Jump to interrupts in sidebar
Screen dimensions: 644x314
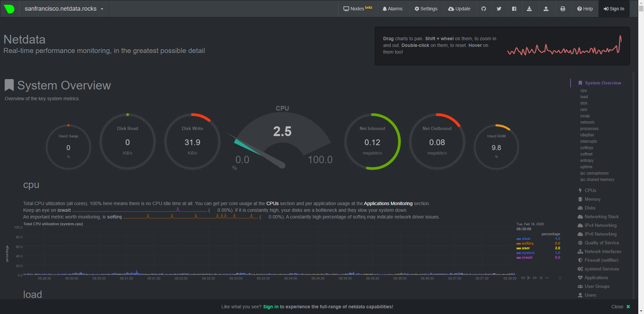point(588,141)
